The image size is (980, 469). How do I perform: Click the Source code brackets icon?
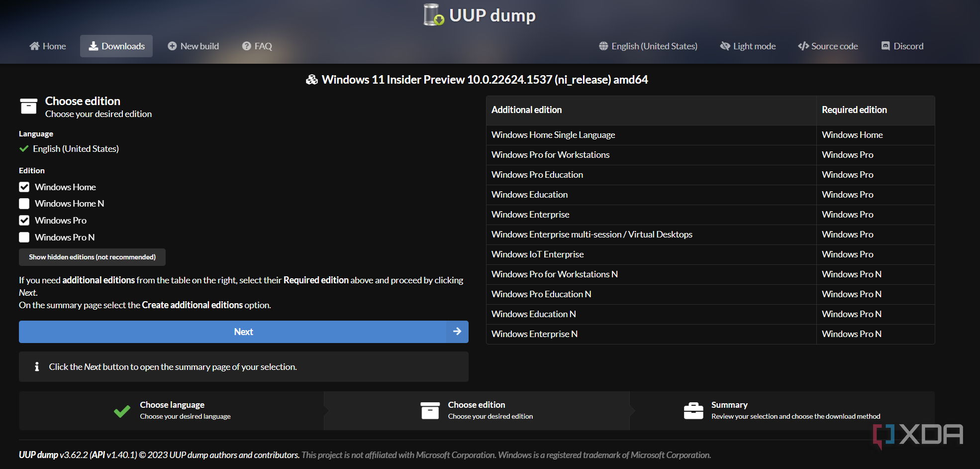[803, 46]
